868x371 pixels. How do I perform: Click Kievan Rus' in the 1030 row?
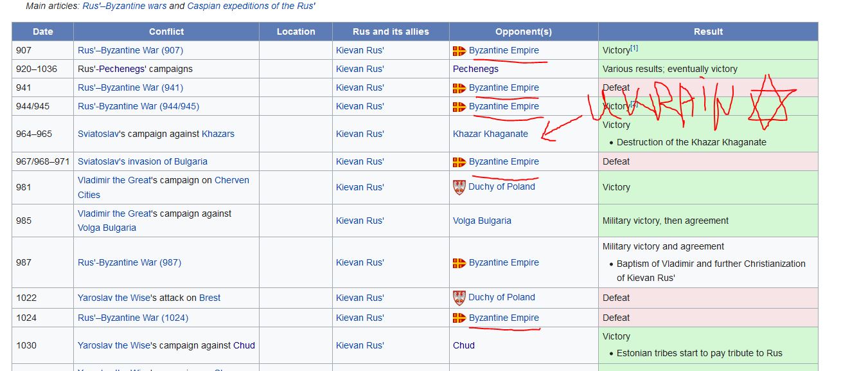360,345
